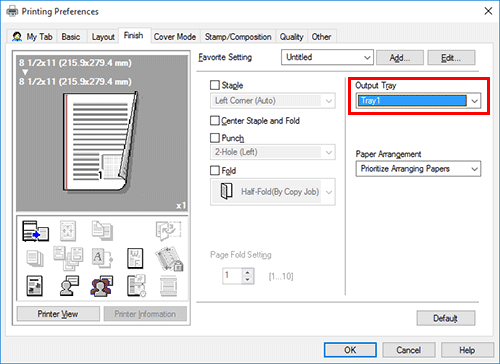
Task: Click the Printer Information button
Action: point(145,314)
